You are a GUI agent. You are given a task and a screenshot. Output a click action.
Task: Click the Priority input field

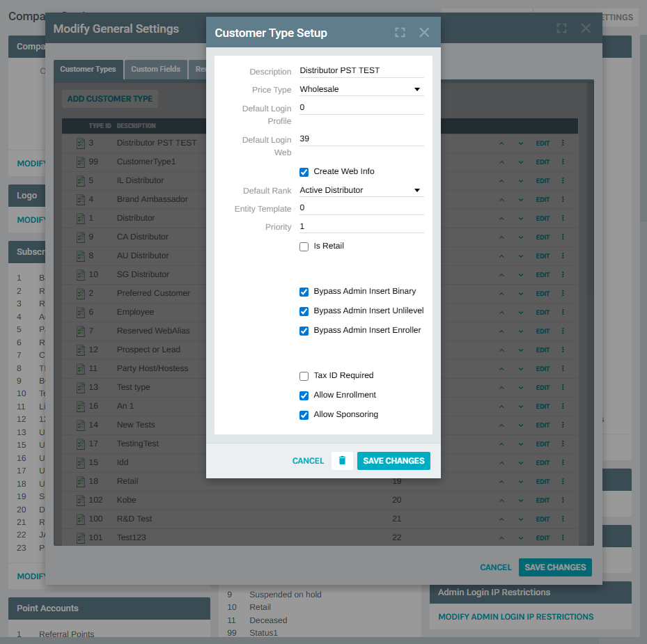click(x=361, y=226)
